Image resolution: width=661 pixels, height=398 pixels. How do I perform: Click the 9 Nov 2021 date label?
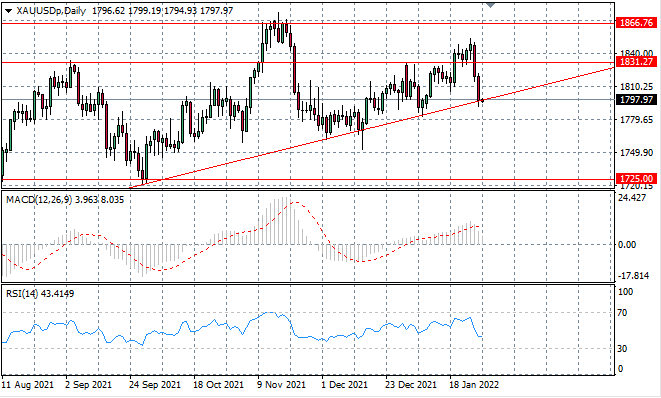[x=282, y=385]
